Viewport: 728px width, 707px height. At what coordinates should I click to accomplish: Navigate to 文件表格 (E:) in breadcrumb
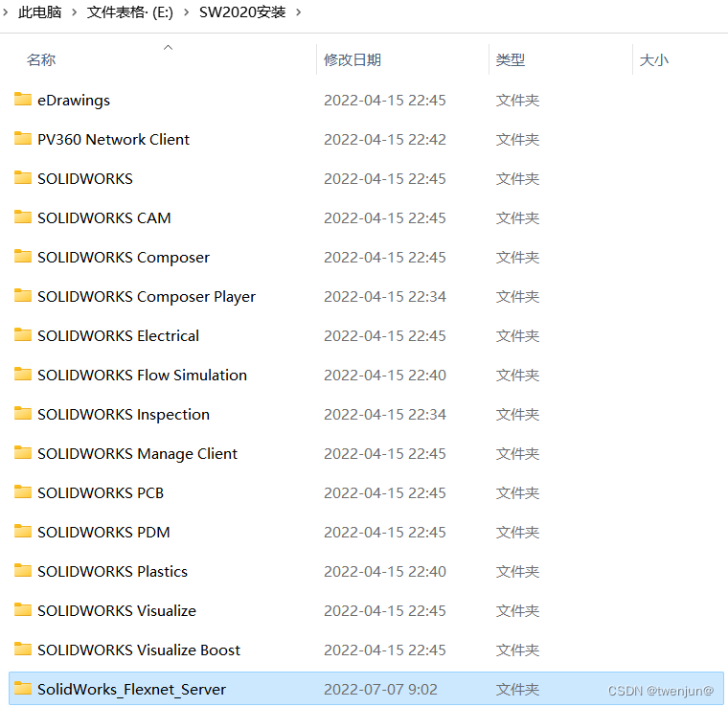pos(130,12)
